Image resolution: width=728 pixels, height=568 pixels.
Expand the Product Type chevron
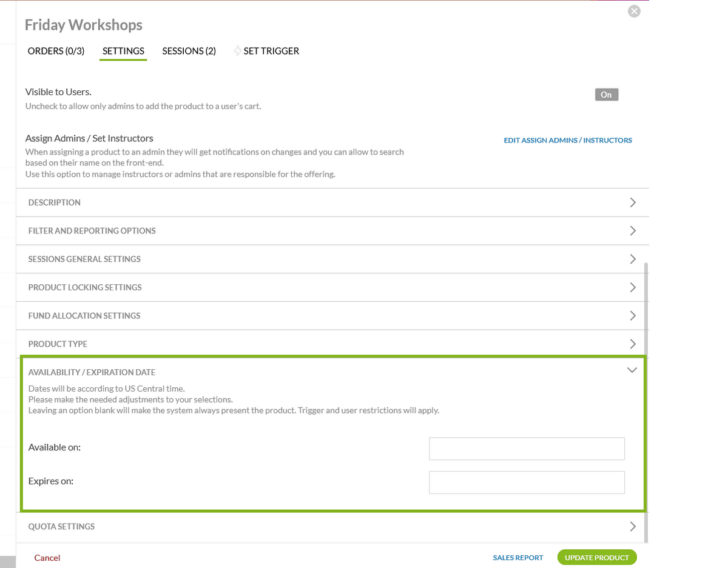[x=632, y=344]
